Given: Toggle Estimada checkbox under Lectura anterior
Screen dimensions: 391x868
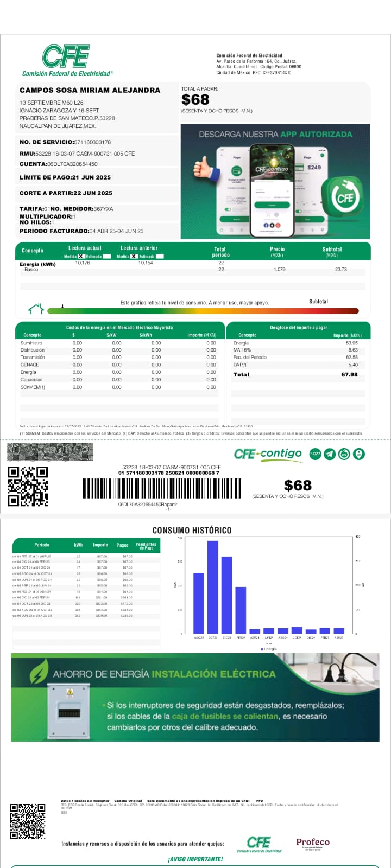Looking at the screenshot, I should coord(160,256).
